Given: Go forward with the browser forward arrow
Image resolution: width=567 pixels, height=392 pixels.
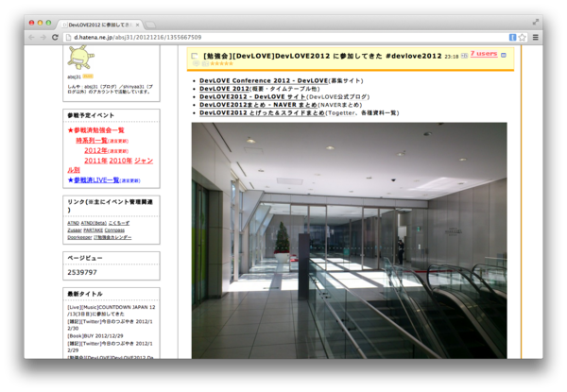Looking at the screenshot, I should pos(43,37).
